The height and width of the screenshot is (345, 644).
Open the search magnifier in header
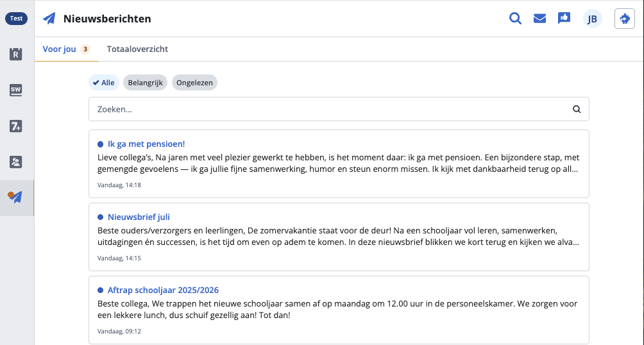[515, 19]
